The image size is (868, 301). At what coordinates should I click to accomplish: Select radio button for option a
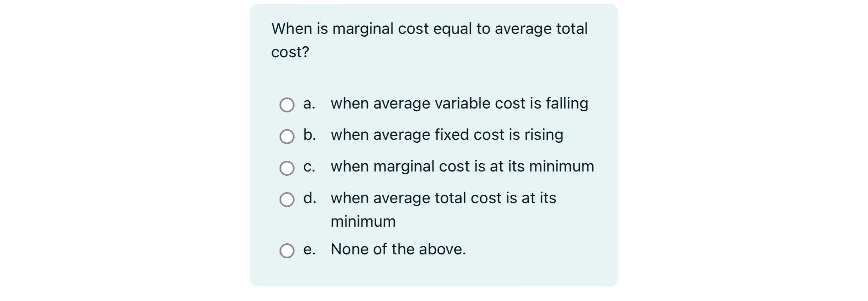287,105
